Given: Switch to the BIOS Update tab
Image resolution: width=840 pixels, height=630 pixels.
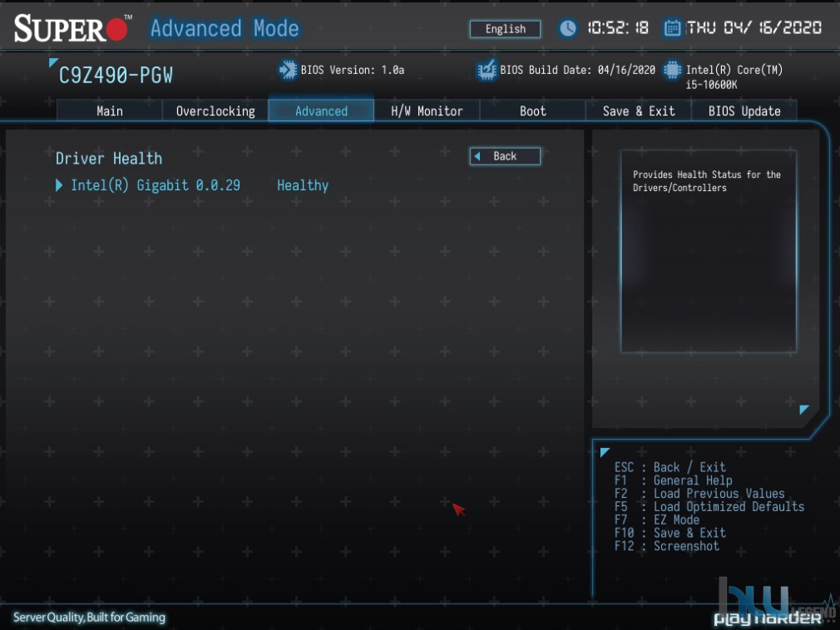Looking at the screenshot, I should [x=744, y=111].
